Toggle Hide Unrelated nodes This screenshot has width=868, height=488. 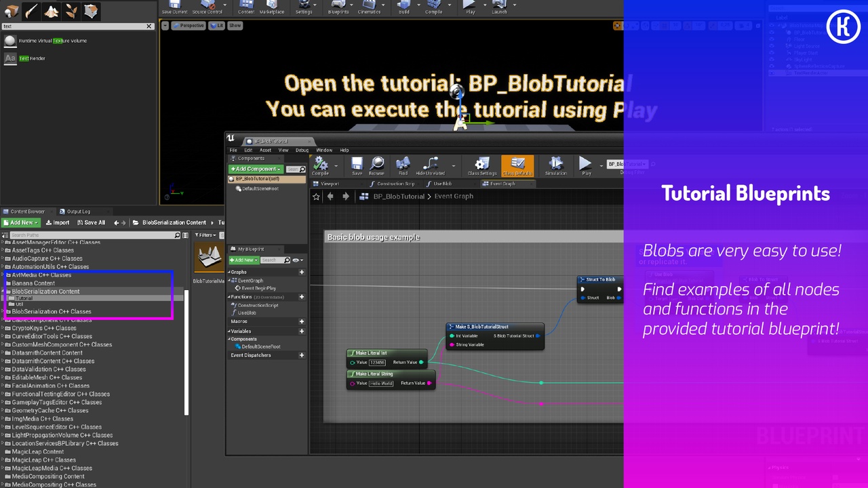[430, 165]
